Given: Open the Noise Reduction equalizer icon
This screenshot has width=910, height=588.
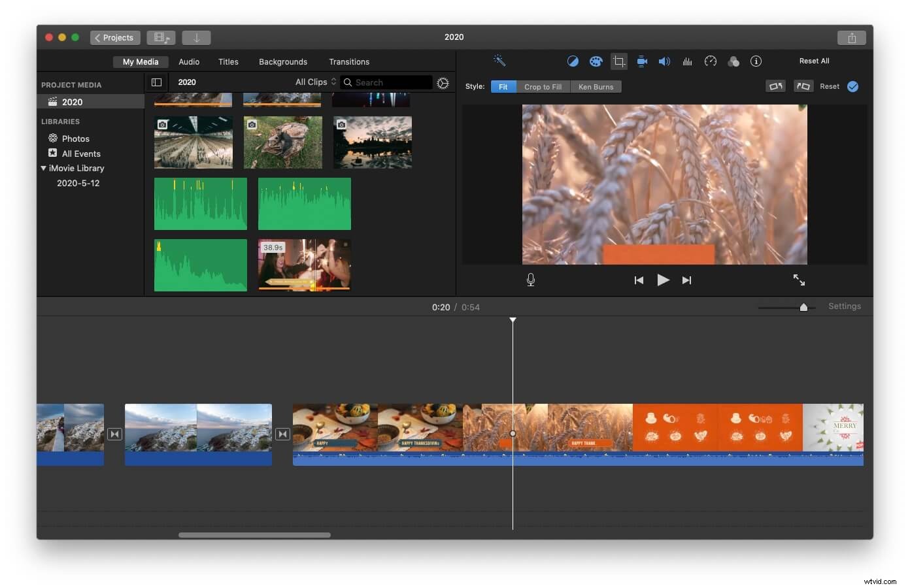Looking at the screenshot, I should point(687,61).
